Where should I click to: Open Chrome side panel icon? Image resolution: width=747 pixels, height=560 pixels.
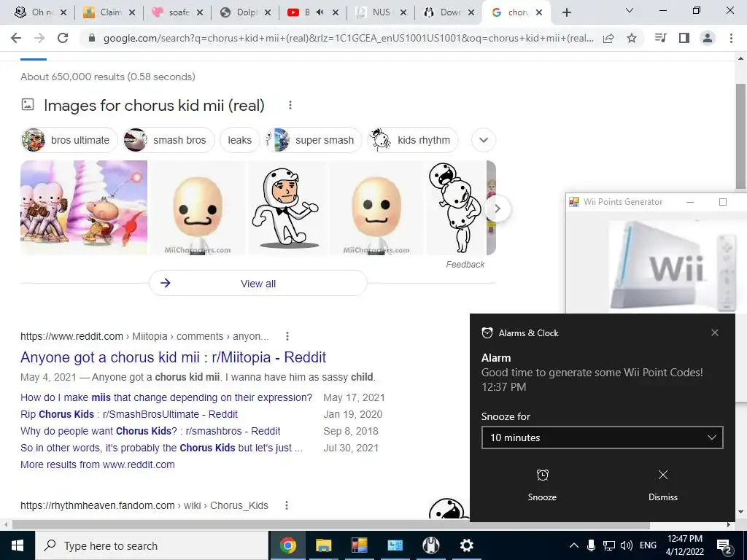684,38
